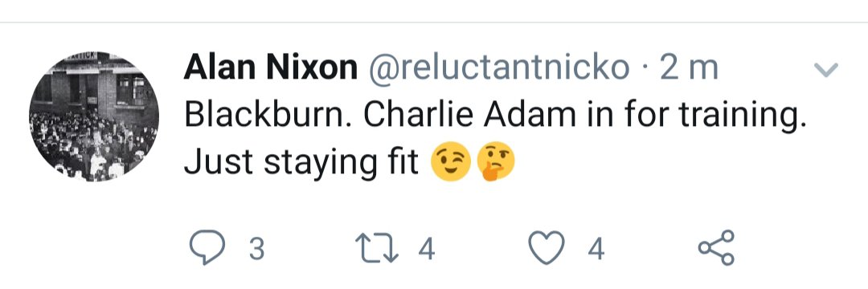This screenshot has height=289, width=868.
Task: Share the tweet via the share icon
Action: 716,247
